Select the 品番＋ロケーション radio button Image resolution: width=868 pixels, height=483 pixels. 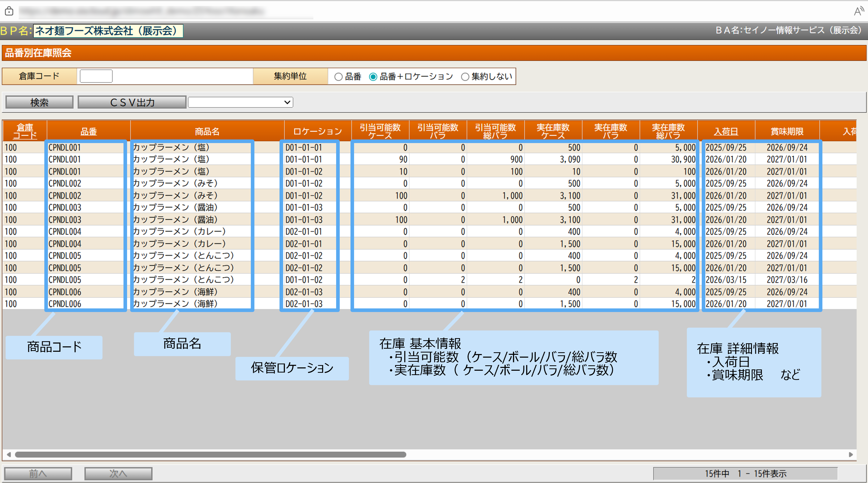[x=373, y=77]
